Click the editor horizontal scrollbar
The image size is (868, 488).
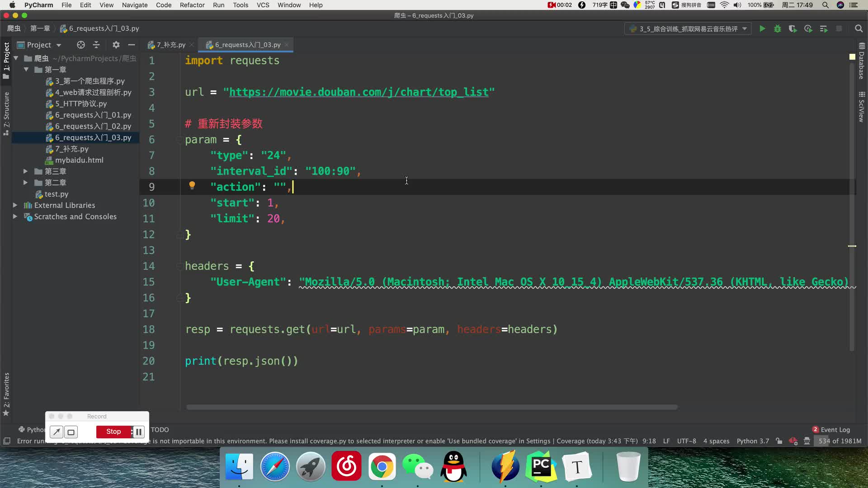click(432, 407)
